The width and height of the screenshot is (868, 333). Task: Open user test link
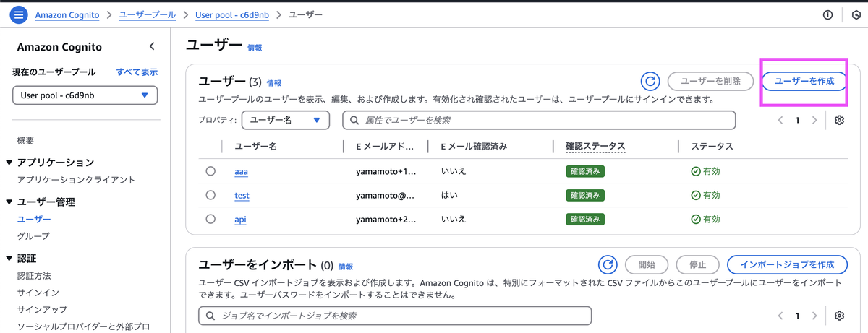pyautogui.click(x=242, y=196)
